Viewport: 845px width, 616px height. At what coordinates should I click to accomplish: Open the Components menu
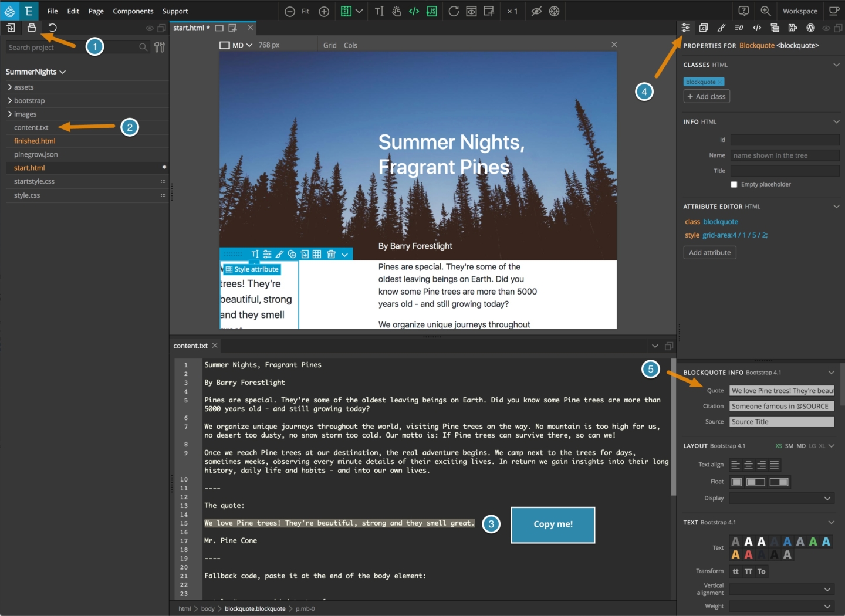(x=133, y=11)
